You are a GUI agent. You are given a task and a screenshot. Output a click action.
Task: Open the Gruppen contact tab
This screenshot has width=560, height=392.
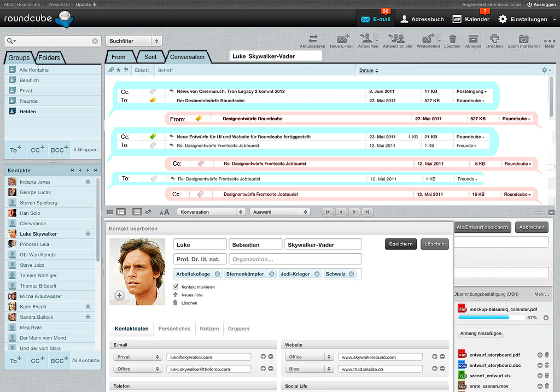[238, 329]
